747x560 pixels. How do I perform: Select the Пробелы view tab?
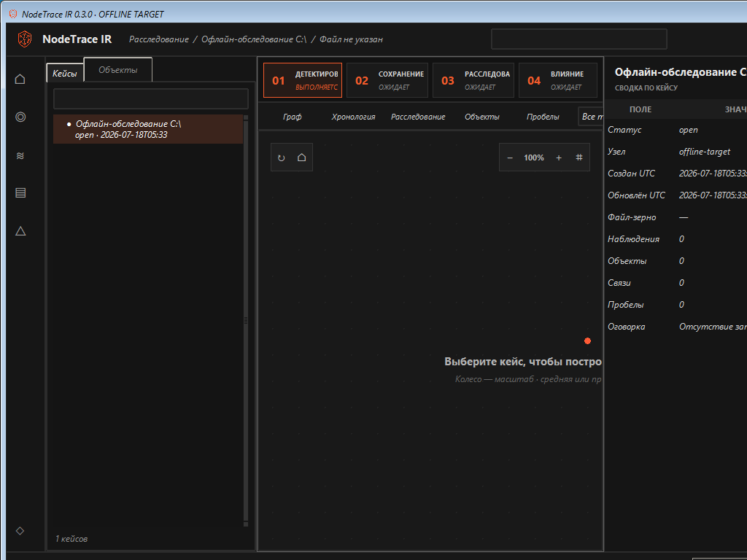pos(543,117)
